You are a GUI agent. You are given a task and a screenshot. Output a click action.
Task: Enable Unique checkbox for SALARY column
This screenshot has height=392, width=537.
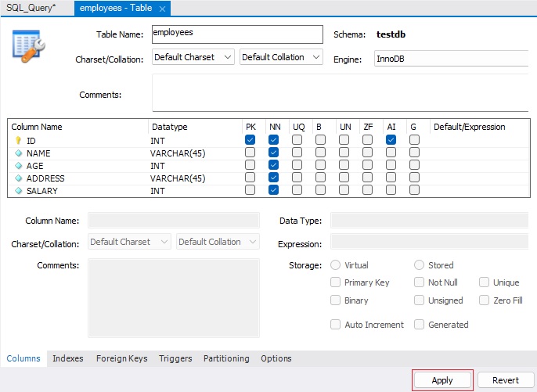tap(297, 191)
